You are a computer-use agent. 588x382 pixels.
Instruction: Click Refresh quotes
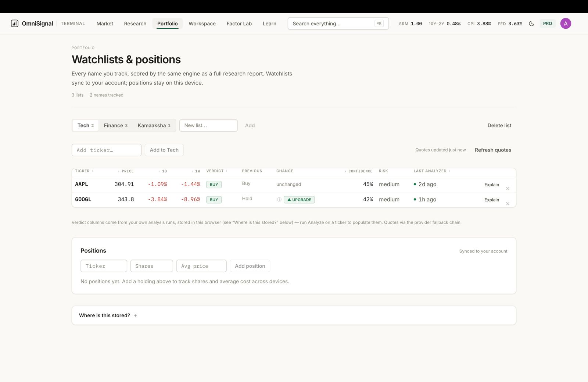493,150
